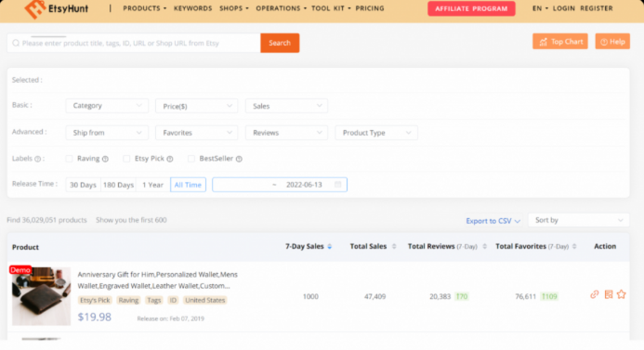
Task: Select 180 Days release time
Action: 118,185
